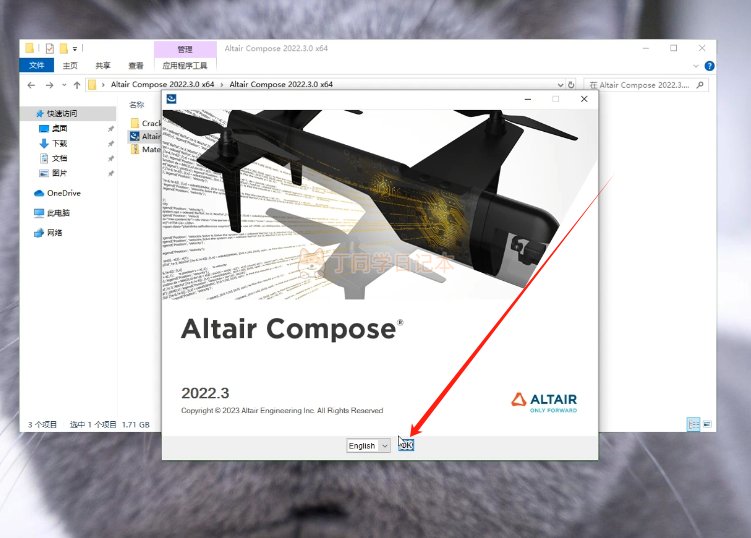Click the search magnifier icon

pos(700,85)
